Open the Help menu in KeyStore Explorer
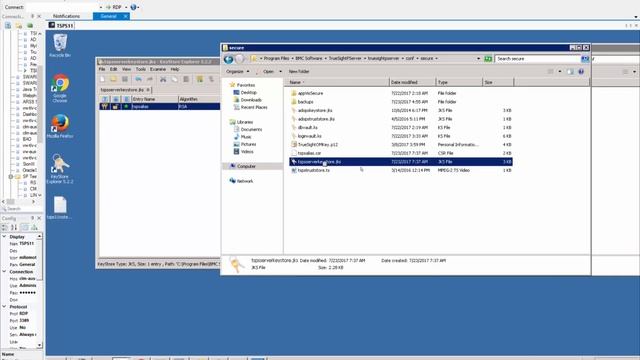Screen dimensions: 640x360 click(x=175, y=69)
